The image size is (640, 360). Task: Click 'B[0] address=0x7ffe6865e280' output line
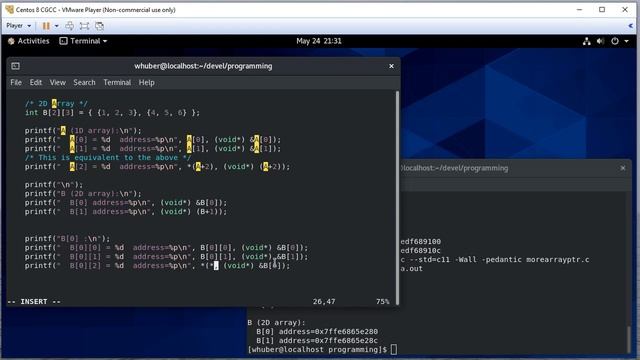pos(317,331)
